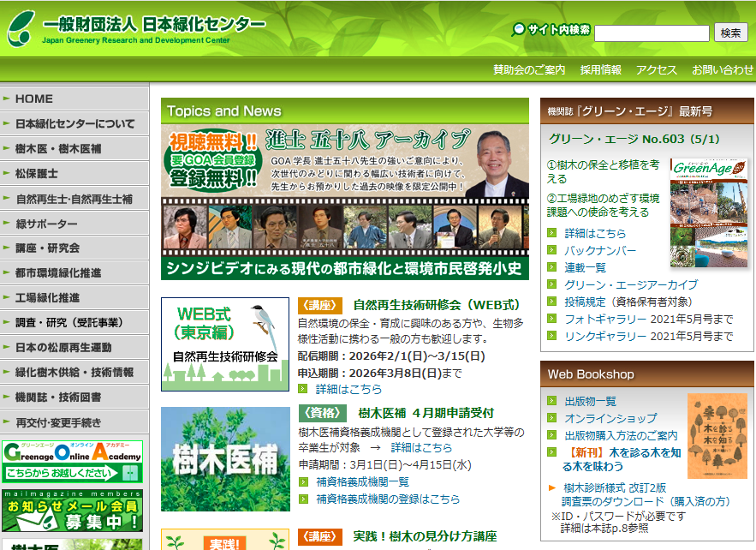Open 日本の松原再生運動 sidebar item
This screenshot has height=550, width=756.
(63, 347)
